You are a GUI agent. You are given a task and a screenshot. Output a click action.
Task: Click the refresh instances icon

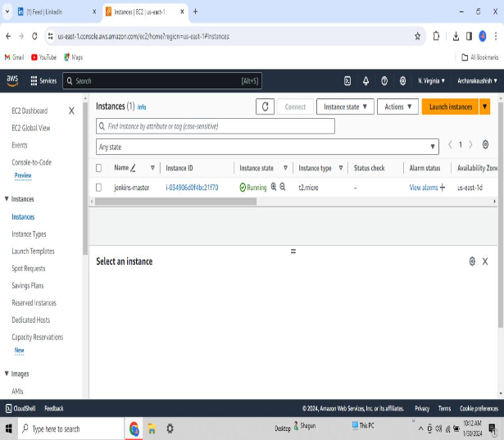265,107
